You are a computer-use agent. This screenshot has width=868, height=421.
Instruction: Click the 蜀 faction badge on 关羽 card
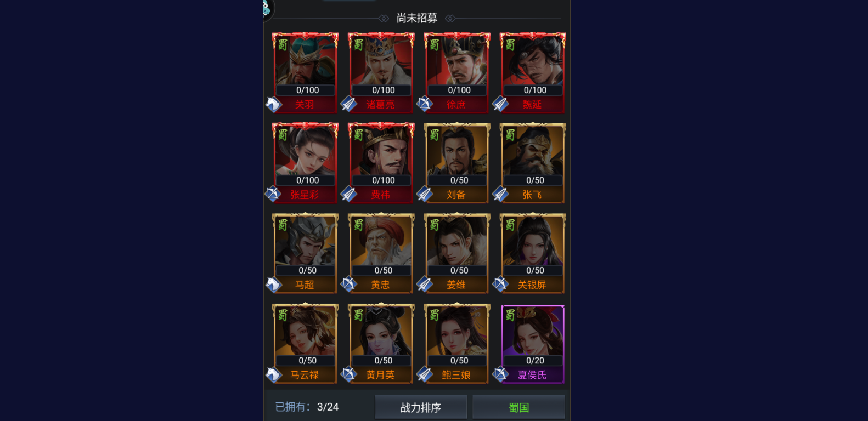(x=282, y=44)
